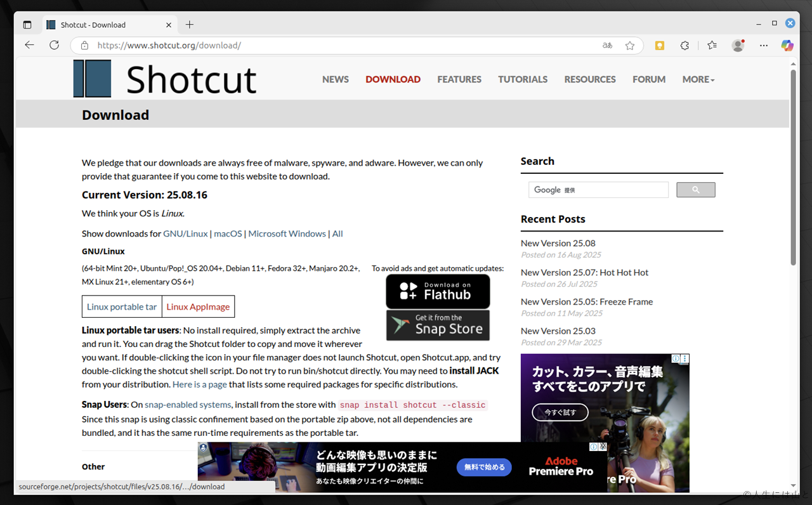Screen dimensions: 812x505
Task: Open the DOWNLOAD menu item
Action: point(393,79)
